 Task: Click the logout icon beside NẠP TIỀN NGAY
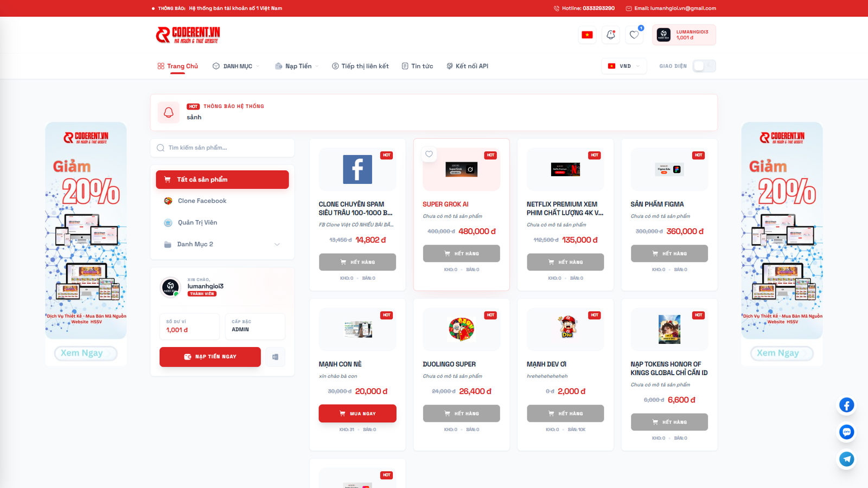[x=275, y=357]
